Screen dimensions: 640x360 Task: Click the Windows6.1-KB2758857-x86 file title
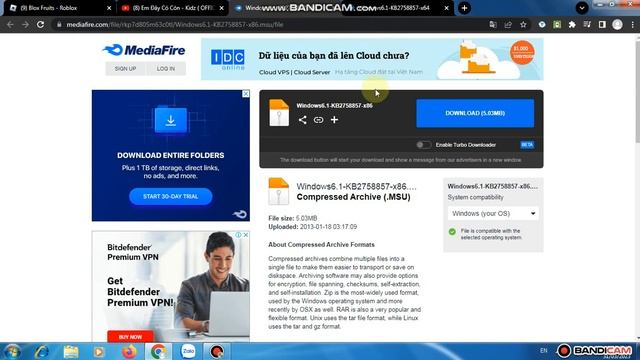(334, 105)
